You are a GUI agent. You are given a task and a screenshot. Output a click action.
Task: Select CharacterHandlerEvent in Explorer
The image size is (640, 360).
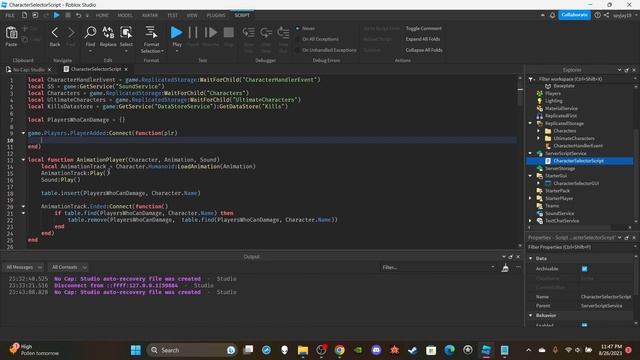tap(578, 146)
